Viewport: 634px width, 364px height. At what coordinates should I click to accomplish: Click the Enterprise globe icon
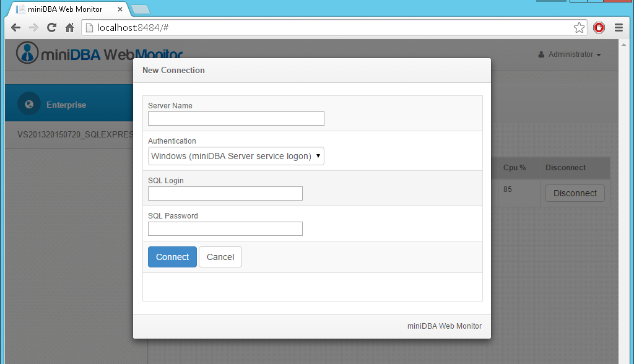point(29,105)
